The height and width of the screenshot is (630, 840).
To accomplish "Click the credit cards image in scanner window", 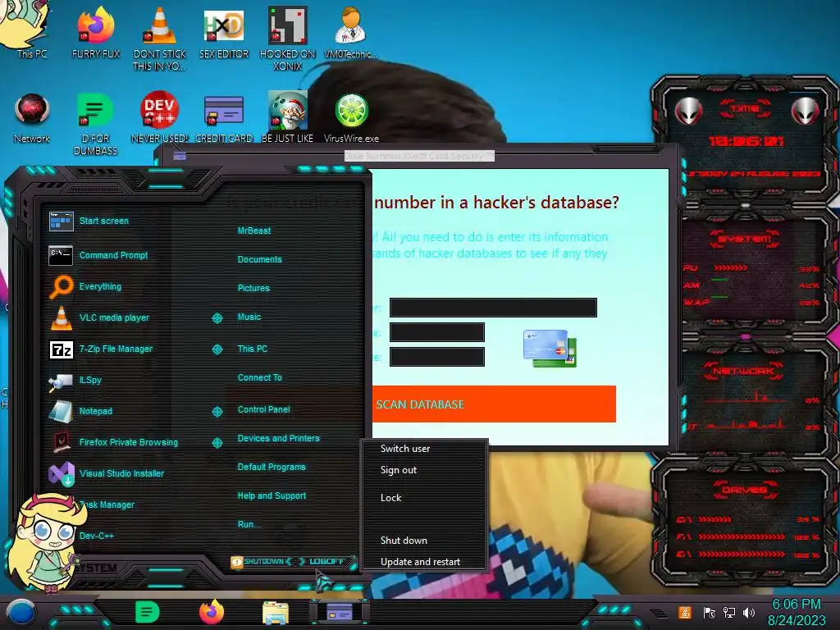I will coord(550,348).
